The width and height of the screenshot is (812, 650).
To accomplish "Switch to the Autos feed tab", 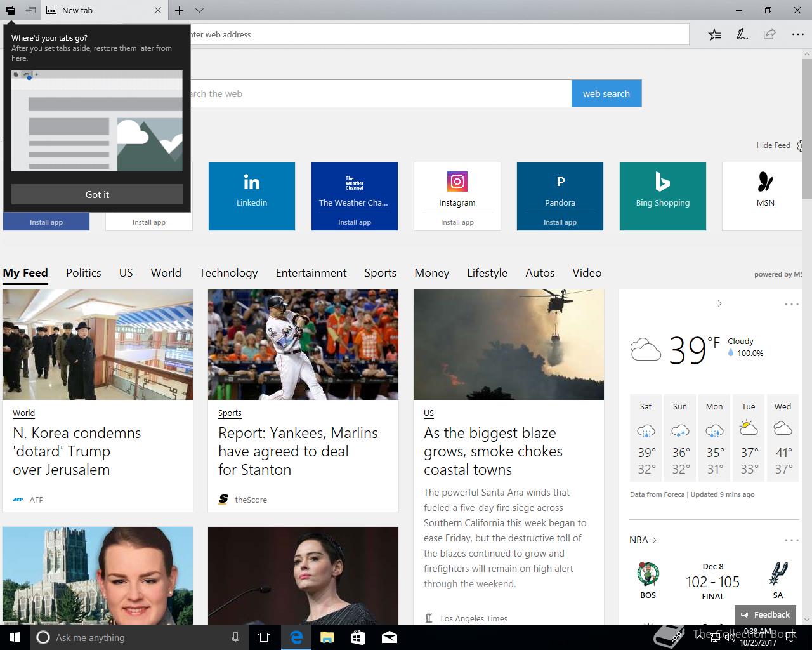I will coord(540,273).
